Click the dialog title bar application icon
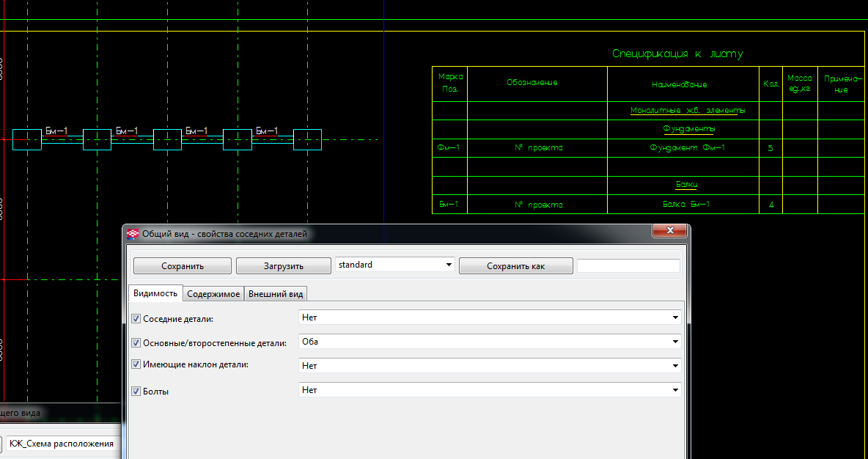The image size is (868, 459). pos(133,234)
